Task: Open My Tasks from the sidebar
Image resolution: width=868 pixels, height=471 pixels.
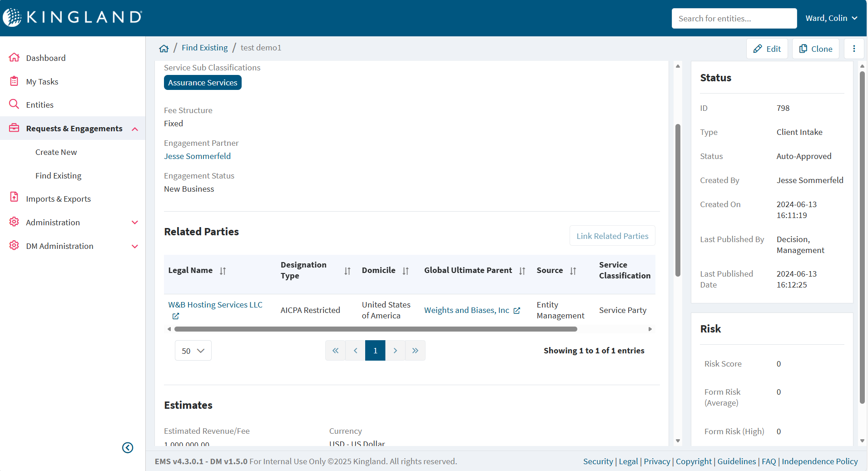Action: [42, 82]
